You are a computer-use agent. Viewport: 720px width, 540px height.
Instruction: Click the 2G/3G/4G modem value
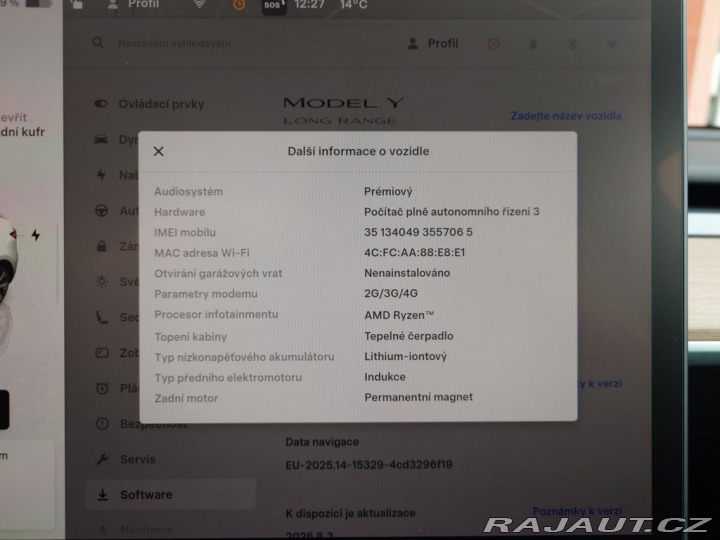391,293
